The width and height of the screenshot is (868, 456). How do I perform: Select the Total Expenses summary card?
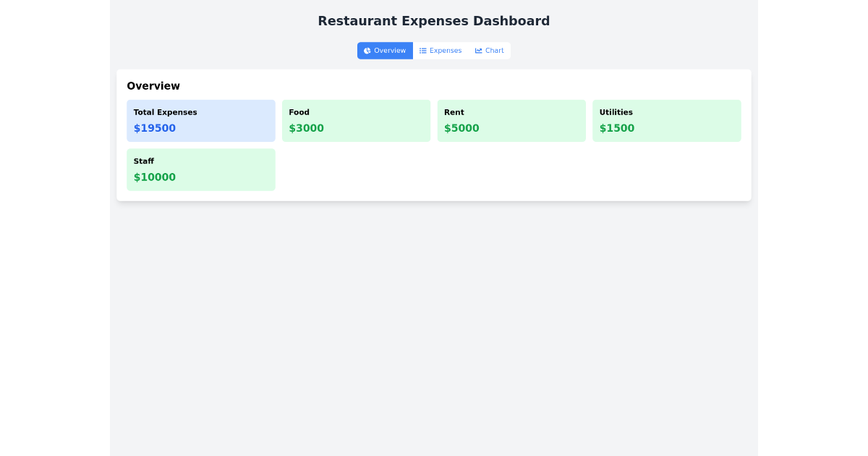201,120
